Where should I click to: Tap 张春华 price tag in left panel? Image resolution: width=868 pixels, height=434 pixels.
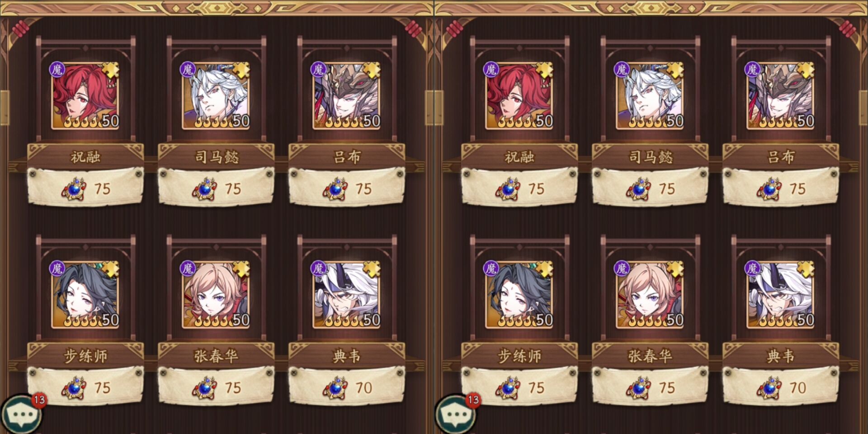pos(216,387)
